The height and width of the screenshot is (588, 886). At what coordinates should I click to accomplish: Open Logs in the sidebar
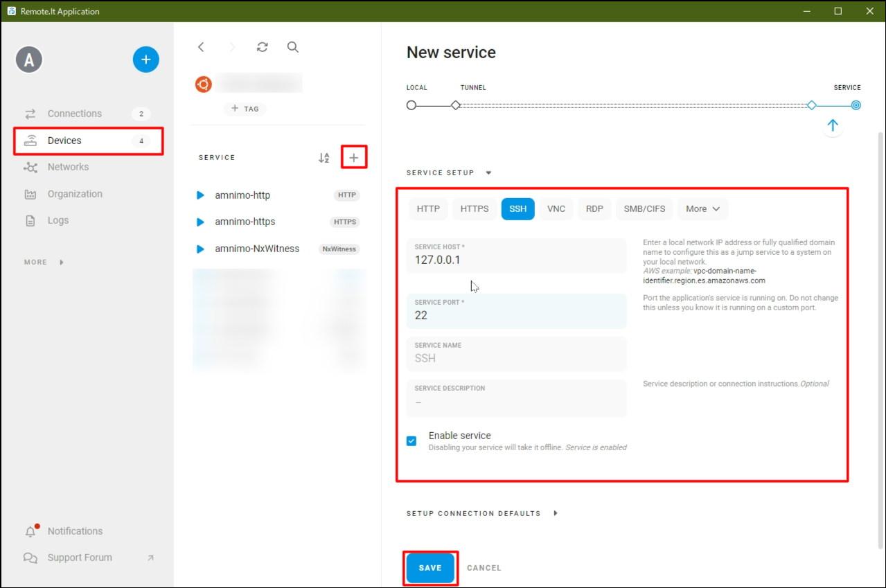(x=87, y=220)
